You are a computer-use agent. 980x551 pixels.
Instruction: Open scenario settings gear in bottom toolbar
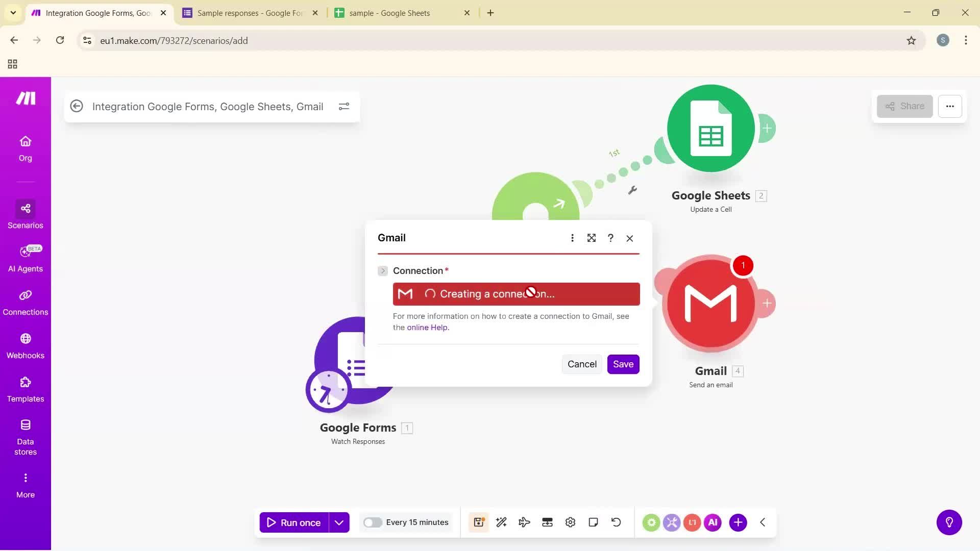click(x=570, y=522)
